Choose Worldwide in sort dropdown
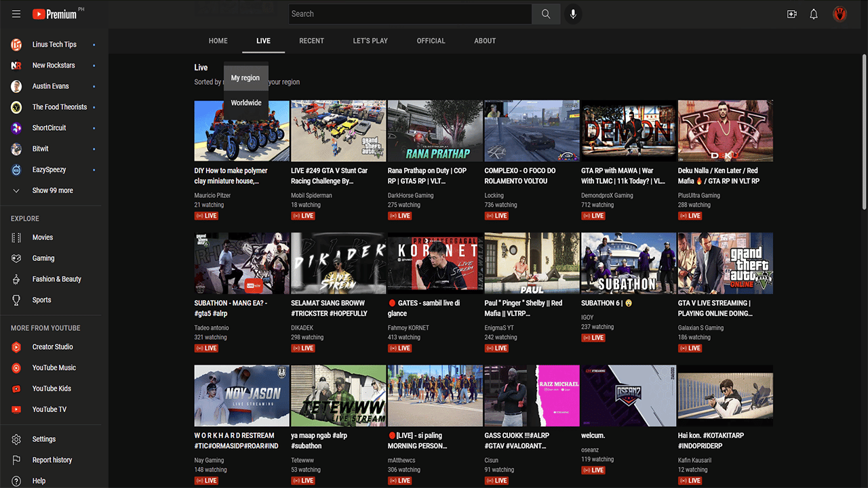Image resolution: width=868 pixels, height=488 pixels. point(245,103)
